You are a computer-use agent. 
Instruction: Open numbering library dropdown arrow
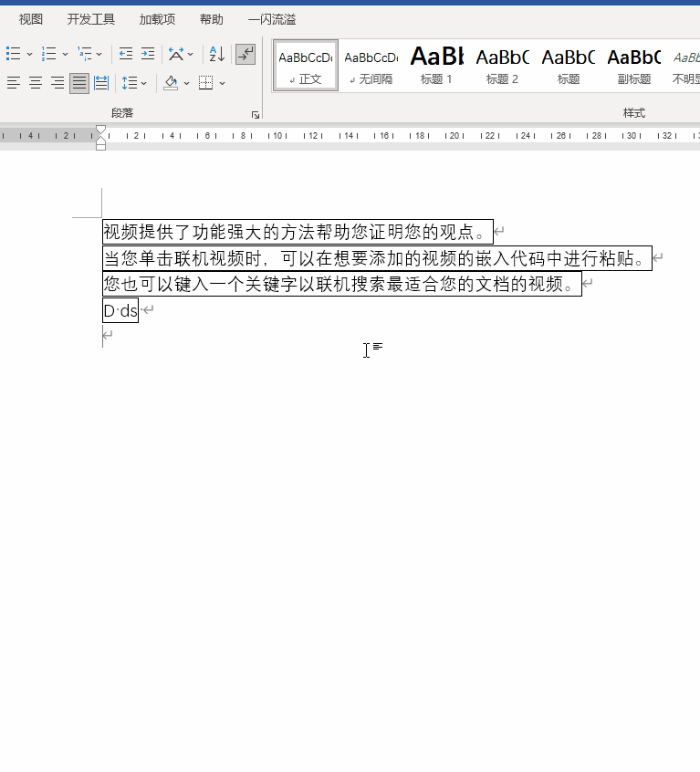[x=65, y=54]
